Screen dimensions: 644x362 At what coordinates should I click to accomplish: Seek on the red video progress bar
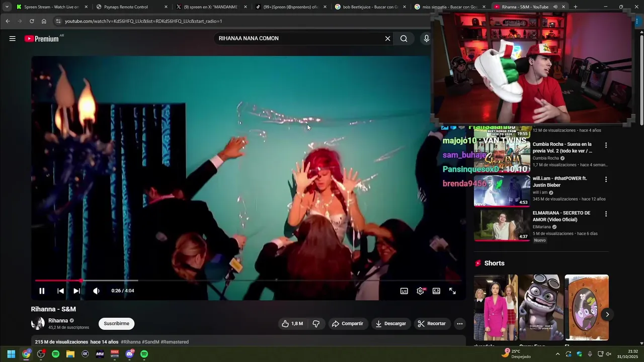248,280
